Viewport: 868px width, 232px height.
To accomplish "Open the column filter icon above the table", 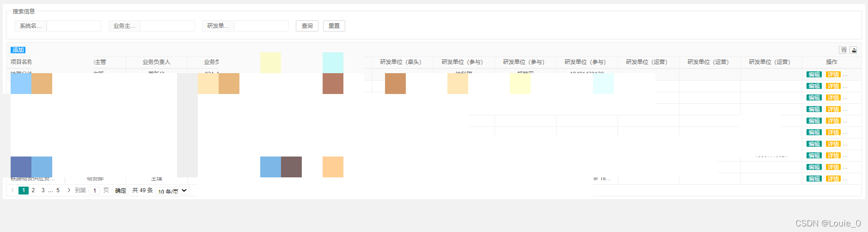I will pos(844,50).
